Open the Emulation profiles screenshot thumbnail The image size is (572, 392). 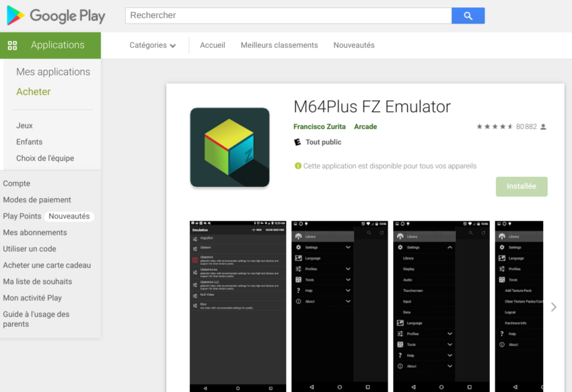click(x=238, y=307)
